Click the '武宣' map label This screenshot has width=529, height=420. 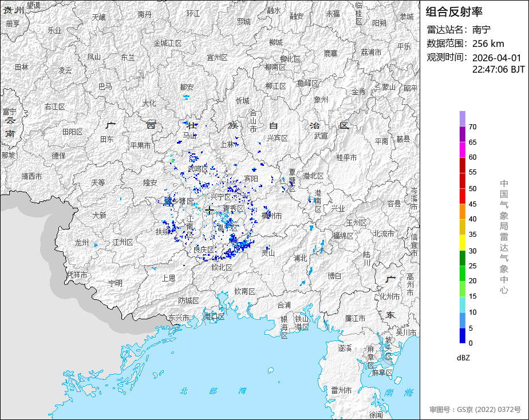coord(321,136)
